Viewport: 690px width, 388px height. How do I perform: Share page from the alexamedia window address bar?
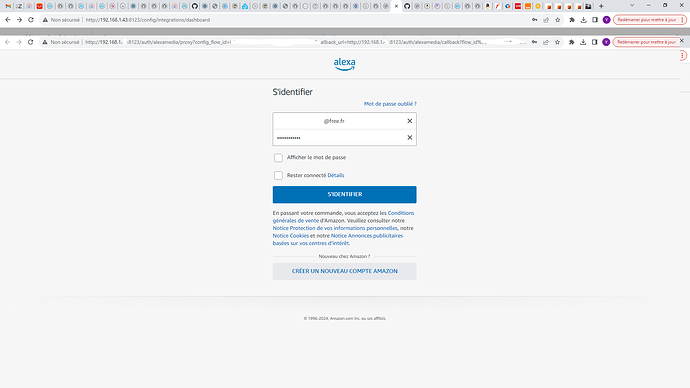point(546,42)
